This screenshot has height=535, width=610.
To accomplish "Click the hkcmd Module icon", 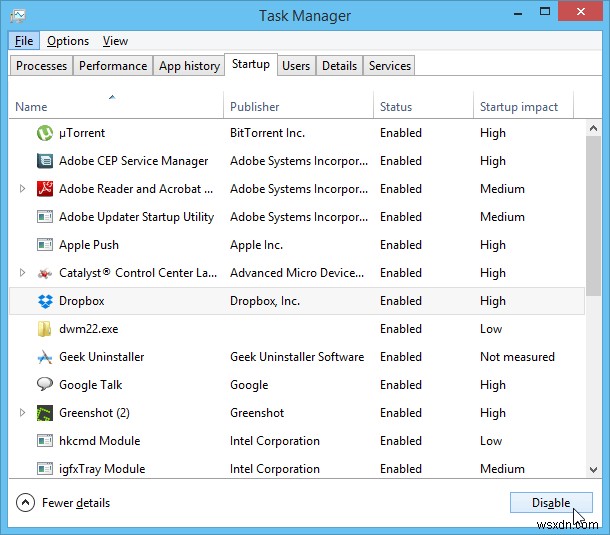I will coord(45,441).
